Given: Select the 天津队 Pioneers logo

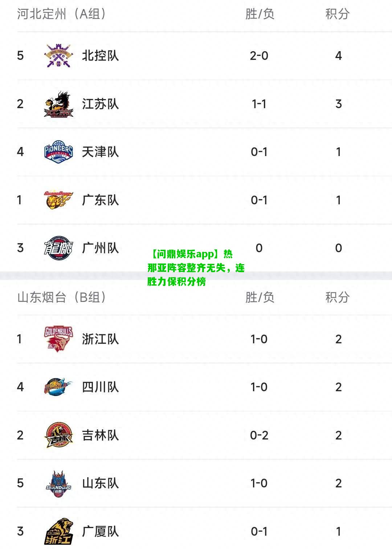Looking at the screenshot, I should point(58,152).
